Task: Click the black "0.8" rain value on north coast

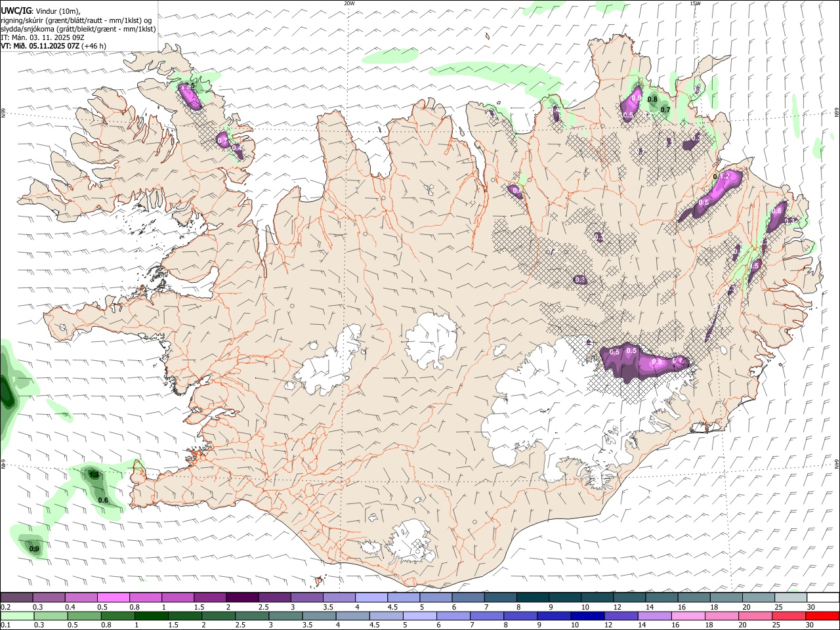Action: point(652,100)
